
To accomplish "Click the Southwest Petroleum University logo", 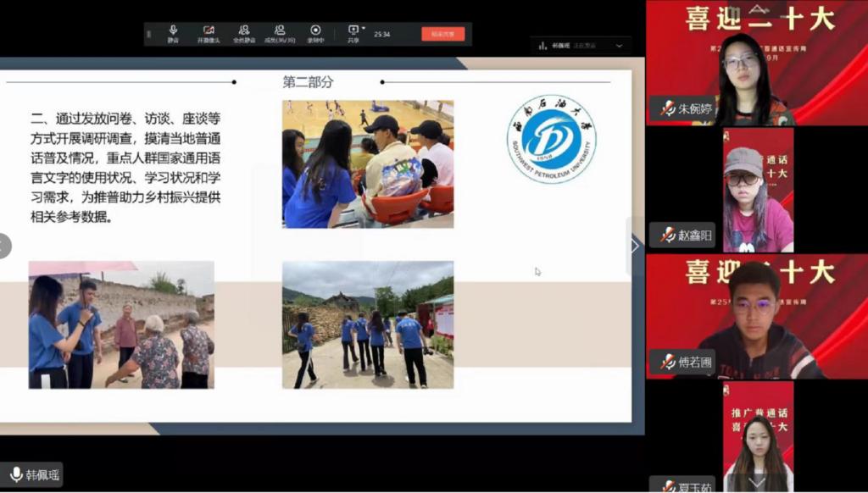I will pos(552,139).
